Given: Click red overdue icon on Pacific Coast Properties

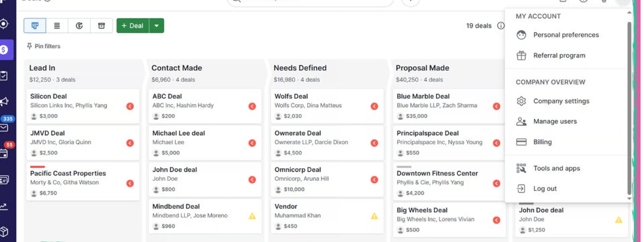Looking at the screenshot, I should tap(130, 183).
